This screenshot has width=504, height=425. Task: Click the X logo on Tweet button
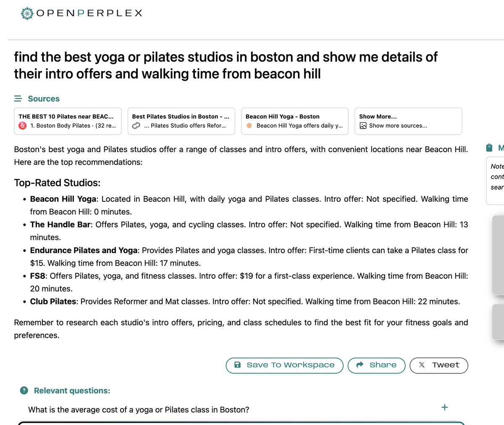tap(422, 365)
